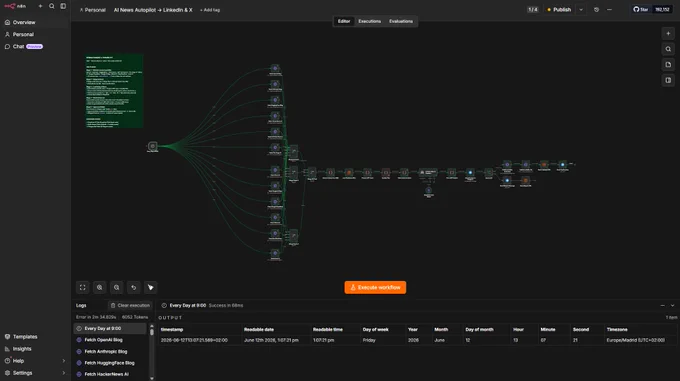The image size is (680, 381).
Task: Tidy up the workflow nodes
Action: point(150,287)
